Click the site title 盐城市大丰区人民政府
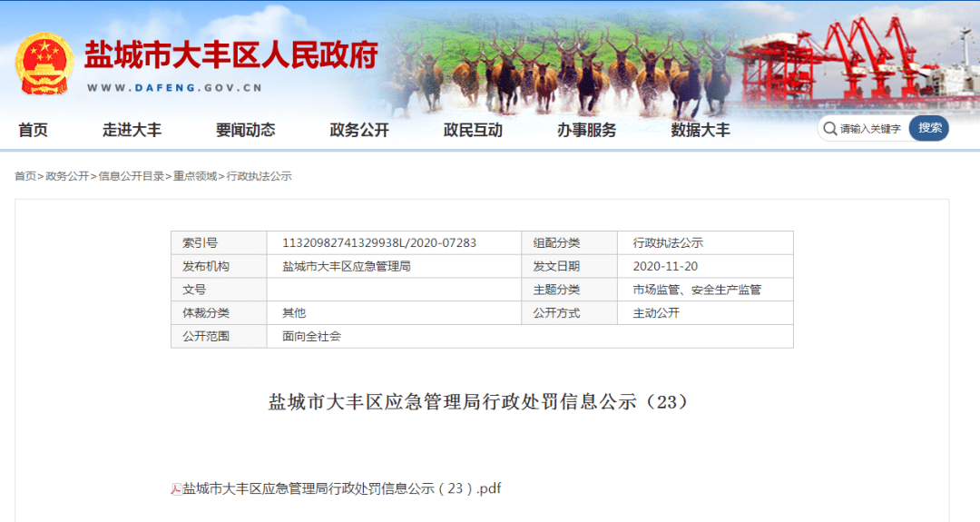Image resolution: width=980 pixels, height=522 pixels. (231, 55)
